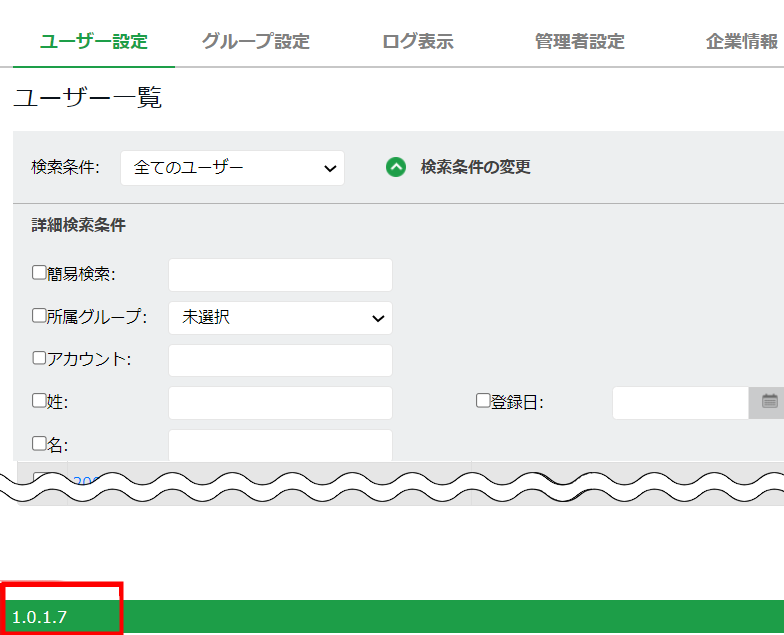Expand the 所属グループ 未選択 dropdown
This screenshot has height=635, width=784.
coord(280,318)
